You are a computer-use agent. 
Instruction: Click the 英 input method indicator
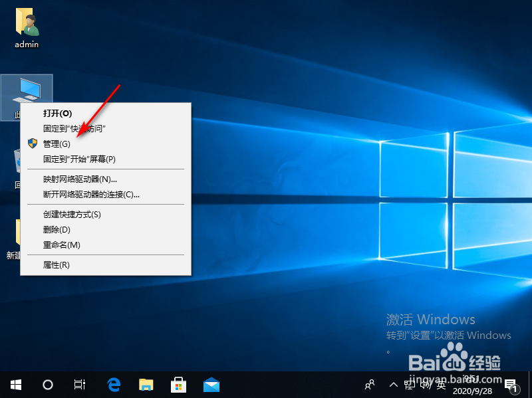pyautogui.click(x=441, y=384)
